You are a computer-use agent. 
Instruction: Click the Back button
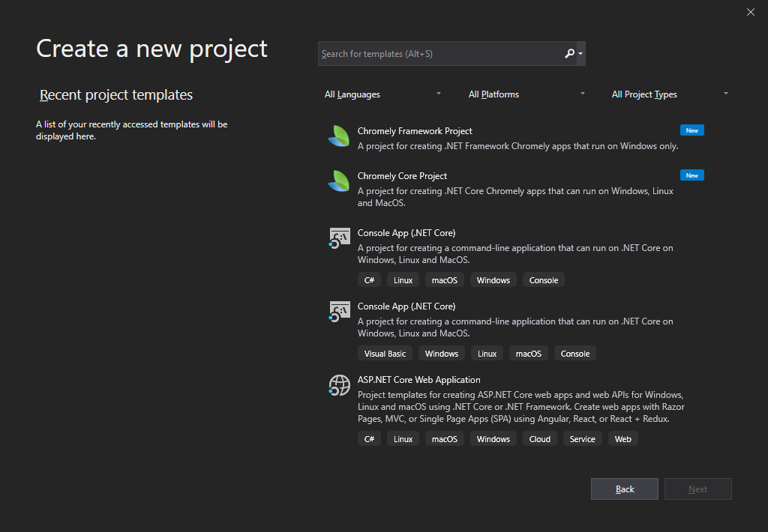pyautogui.click(x=625, y=489)
